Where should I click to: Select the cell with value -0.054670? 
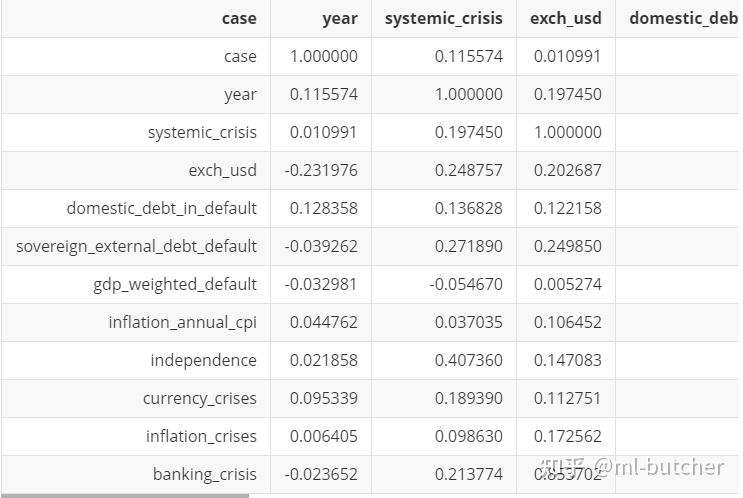466,284
